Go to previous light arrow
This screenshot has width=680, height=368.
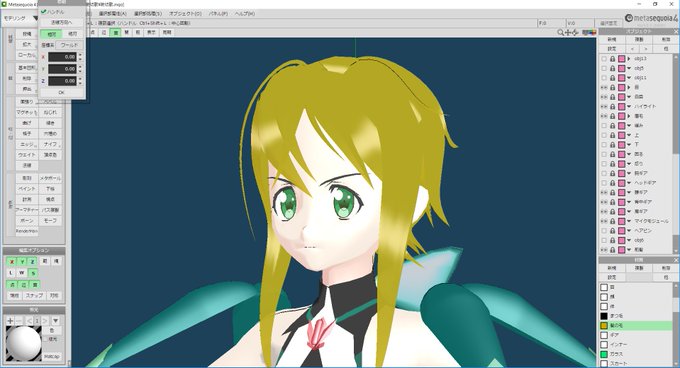point(29,321)
